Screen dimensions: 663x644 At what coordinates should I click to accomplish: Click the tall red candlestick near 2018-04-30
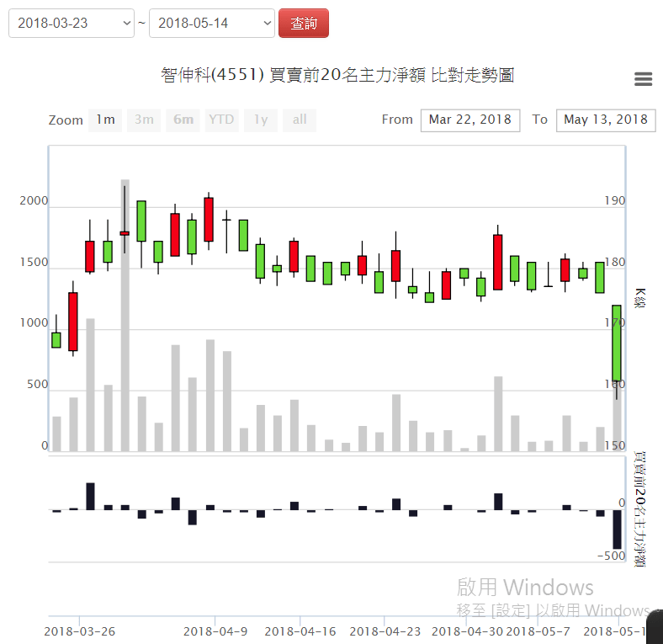click(497, 262)
